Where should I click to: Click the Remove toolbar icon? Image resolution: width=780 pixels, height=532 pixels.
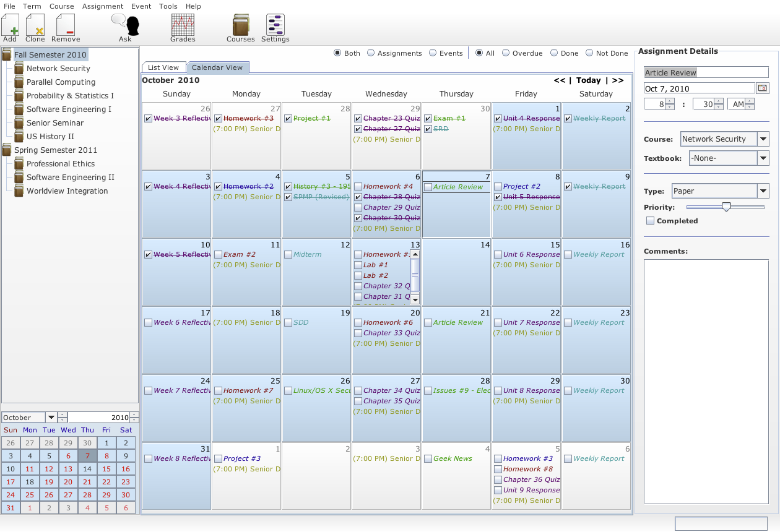pyautogui.click(x=66, y=25)
